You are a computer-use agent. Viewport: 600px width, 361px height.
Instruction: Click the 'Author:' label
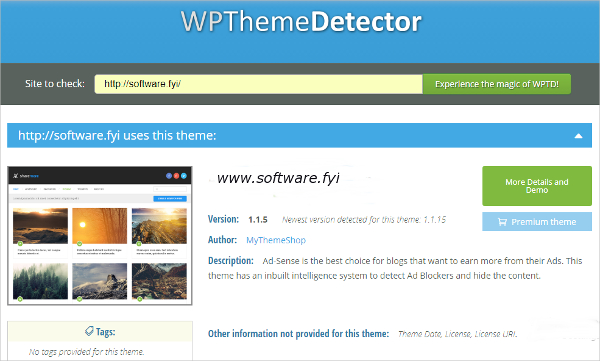[x=222, y=240]
